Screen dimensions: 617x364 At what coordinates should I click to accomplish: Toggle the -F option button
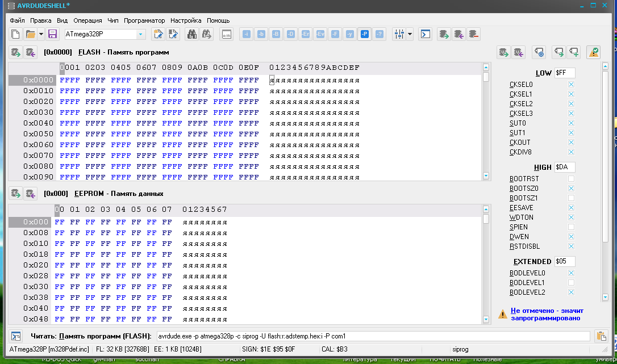[x=335, y=34]
